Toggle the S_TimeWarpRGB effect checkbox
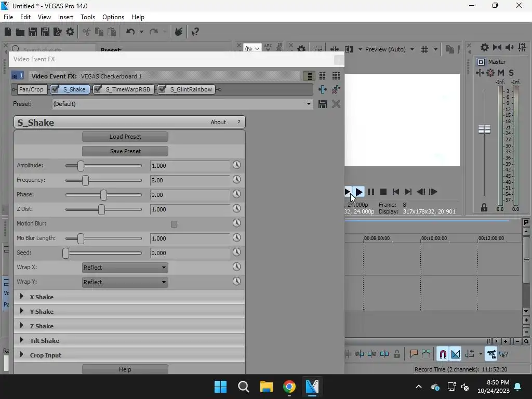 click(98, 89)
